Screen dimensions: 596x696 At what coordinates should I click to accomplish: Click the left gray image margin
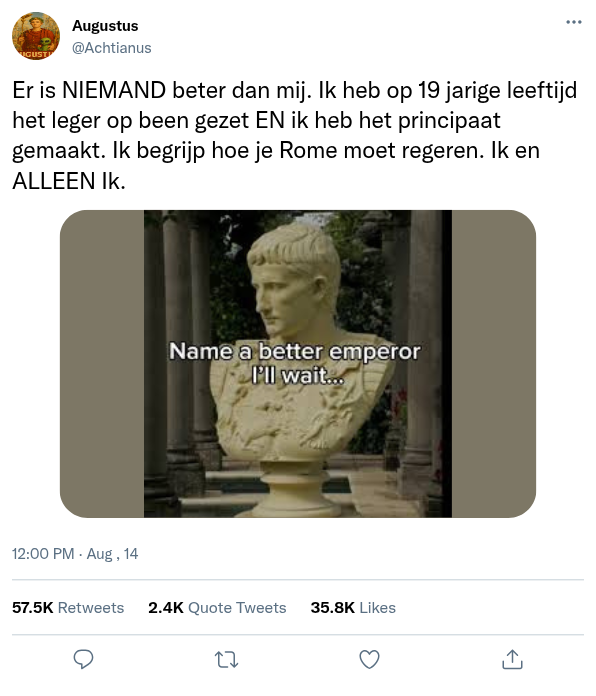102,364
